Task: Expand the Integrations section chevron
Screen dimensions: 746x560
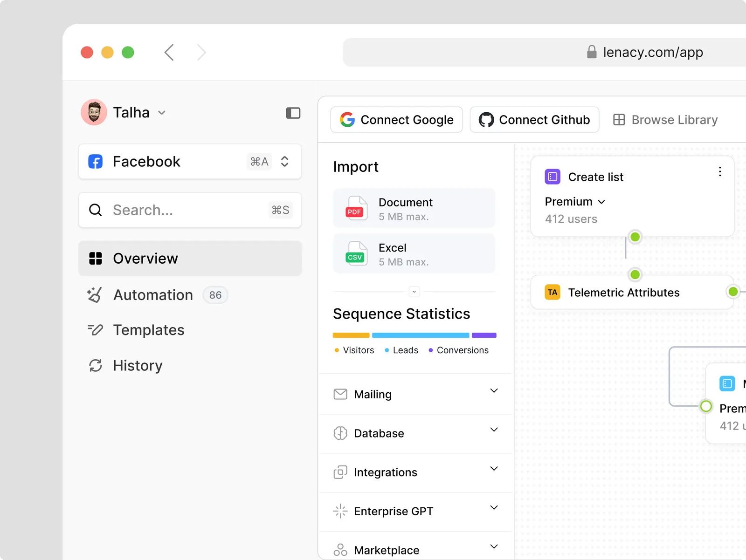Action: click(494, 469)
